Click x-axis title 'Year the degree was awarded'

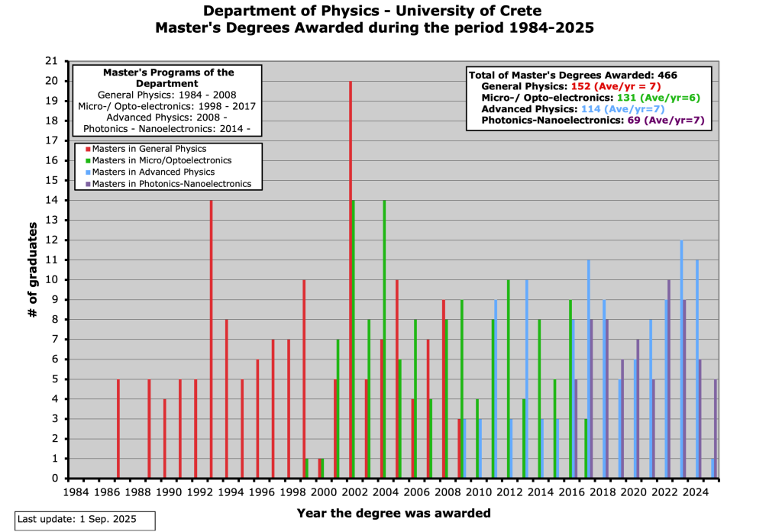(x=393, y=513)
